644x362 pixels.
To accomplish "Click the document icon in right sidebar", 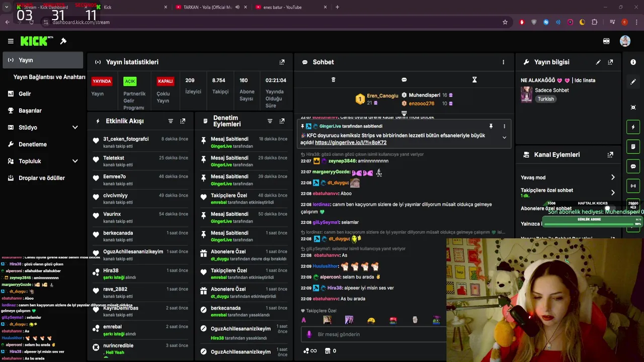I will point(633,146).
